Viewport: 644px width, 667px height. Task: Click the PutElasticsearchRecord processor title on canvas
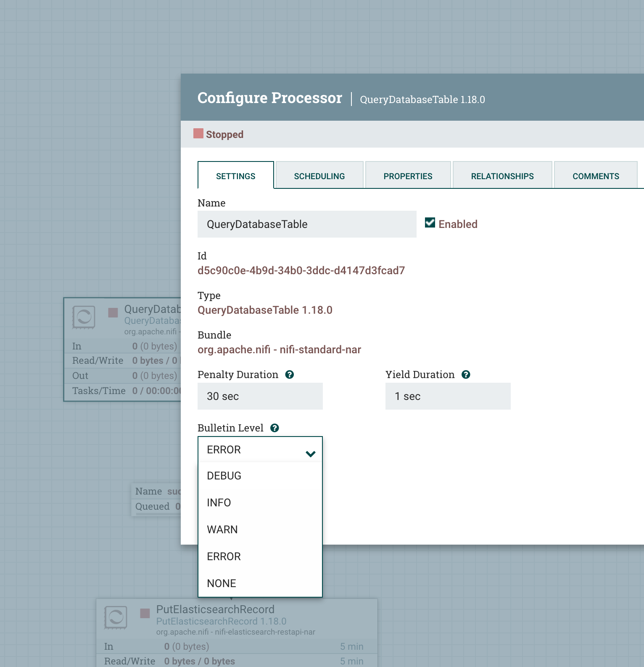coord(215,609)
